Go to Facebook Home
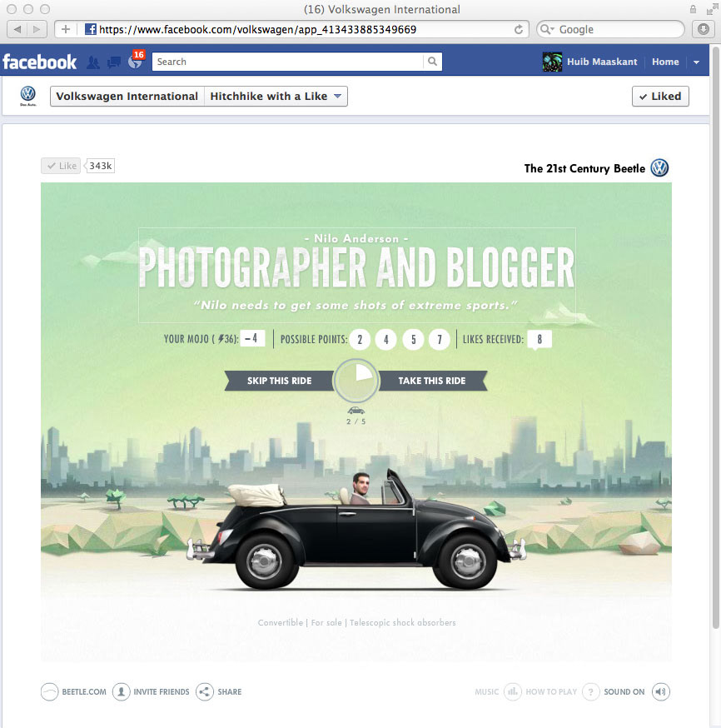721x728 pixels. tap(665, 62)
